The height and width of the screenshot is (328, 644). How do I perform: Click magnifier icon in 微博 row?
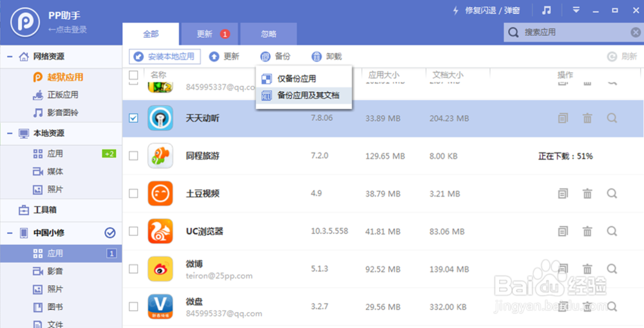click(612, 269)
